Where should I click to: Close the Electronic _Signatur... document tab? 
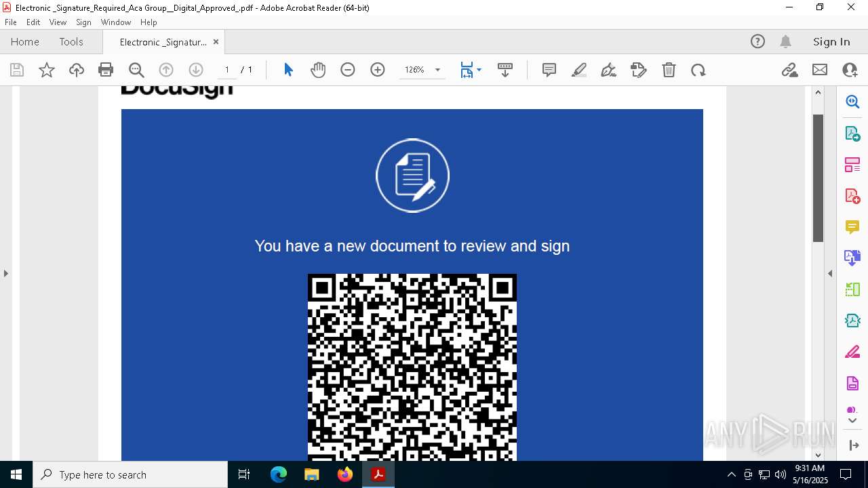tap(216, 42)
